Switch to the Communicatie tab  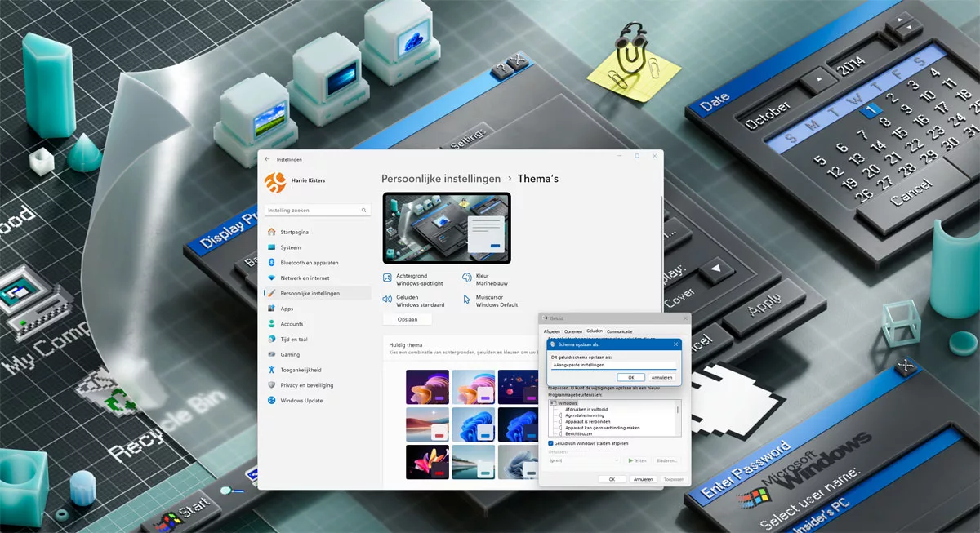pyautogui.click(x=620, y=331)
